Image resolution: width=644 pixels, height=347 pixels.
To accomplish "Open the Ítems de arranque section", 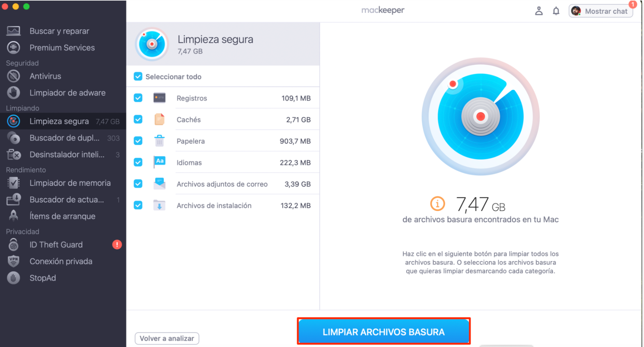I will point(63,216).
